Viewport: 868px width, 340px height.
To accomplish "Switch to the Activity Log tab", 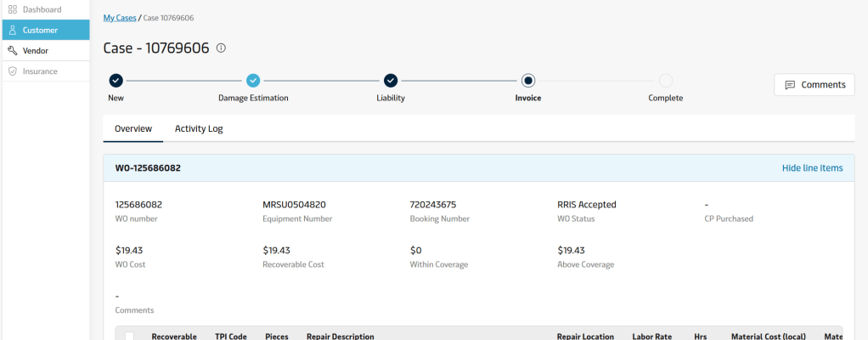I will point(199,129).
